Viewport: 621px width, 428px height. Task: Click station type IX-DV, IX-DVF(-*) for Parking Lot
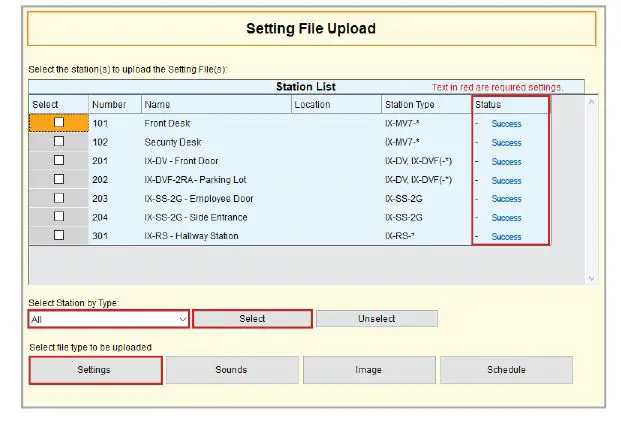pyautogui.click(x=419, y=180)
